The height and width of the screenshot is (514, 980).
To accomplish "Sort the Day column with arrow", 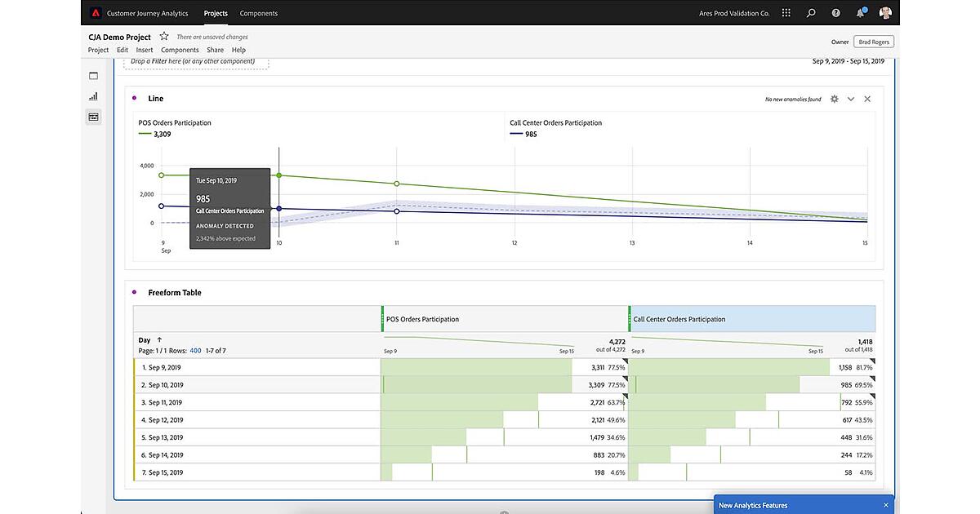I will (159, 340).
